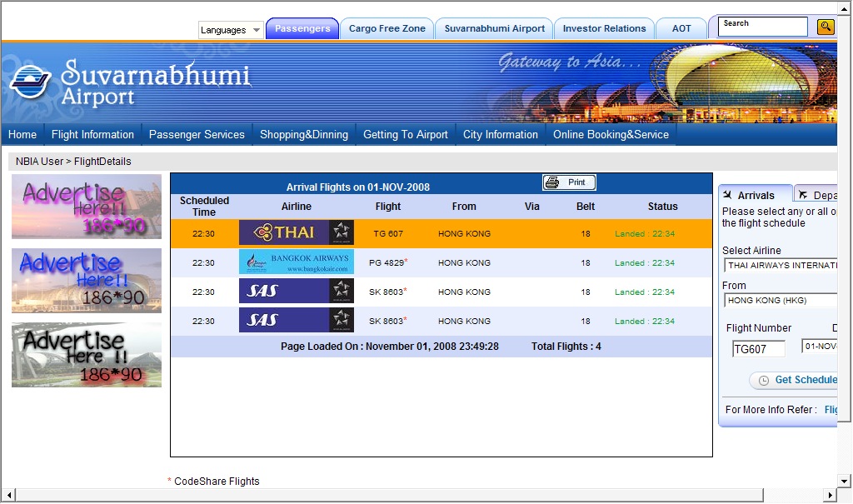Open the date dropdown showing 01-NOV
Image resolution: width=853 pixels, height=504 pixels.
820,347
